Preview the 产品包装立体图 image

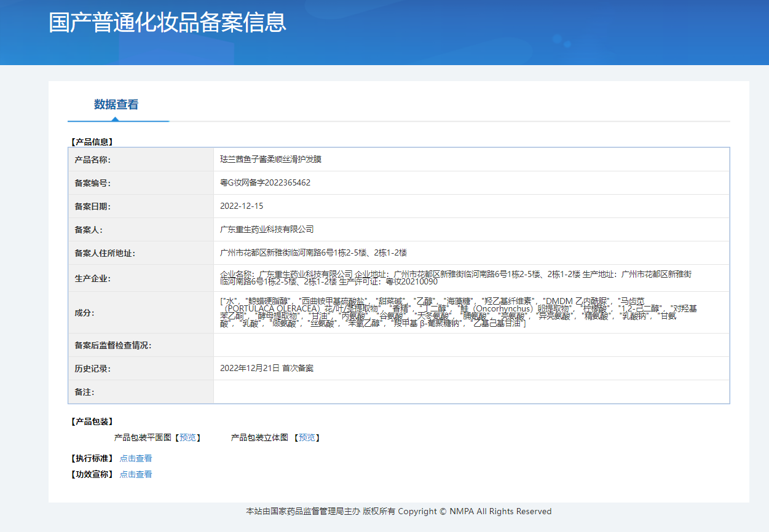(307, 438)
